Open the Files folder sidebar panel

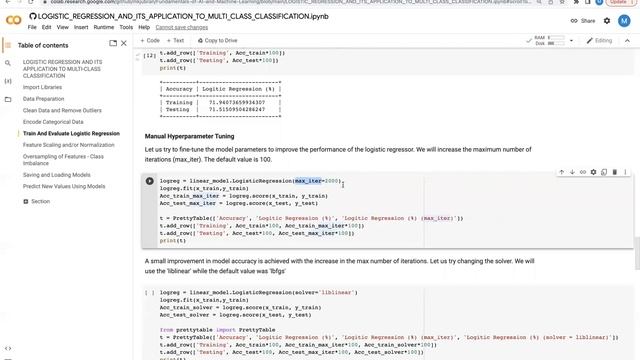pos(8,99)
